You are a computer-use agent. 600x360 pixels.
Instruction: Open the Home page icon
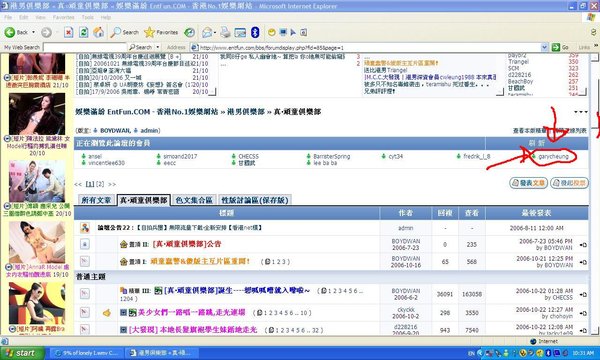click(99, 33)
